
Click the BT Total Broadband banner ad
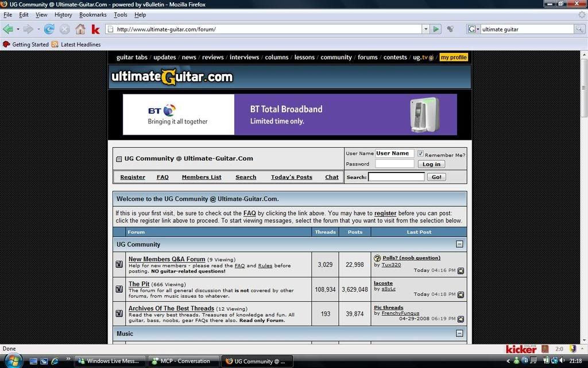289,114
